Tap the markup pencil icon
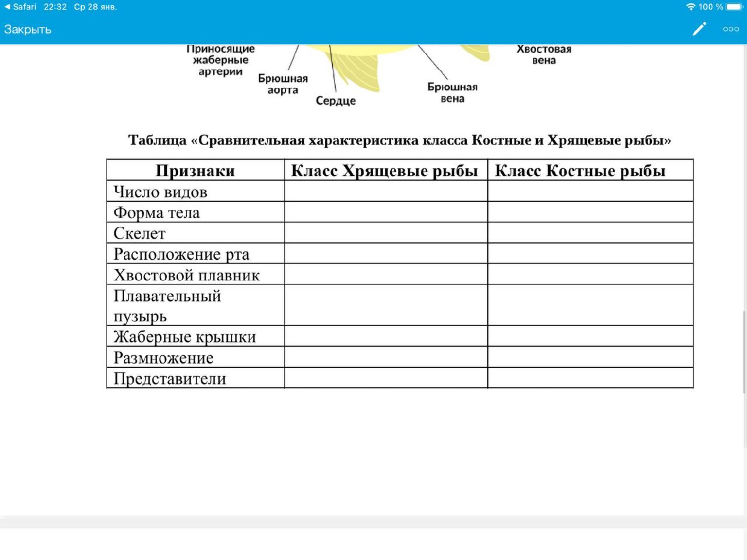The width and height of the screenshot is (747, 560). coord(699,29)
